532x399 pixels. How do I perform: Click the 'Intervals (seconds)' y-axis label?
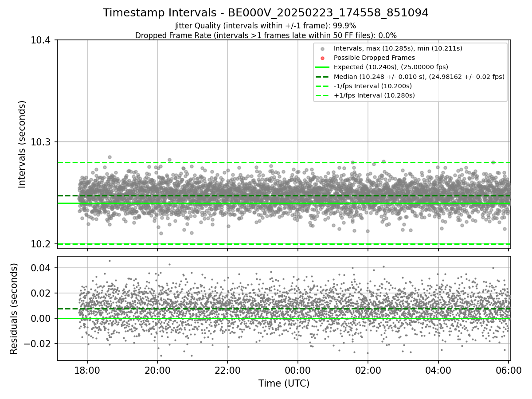point(22,144)
